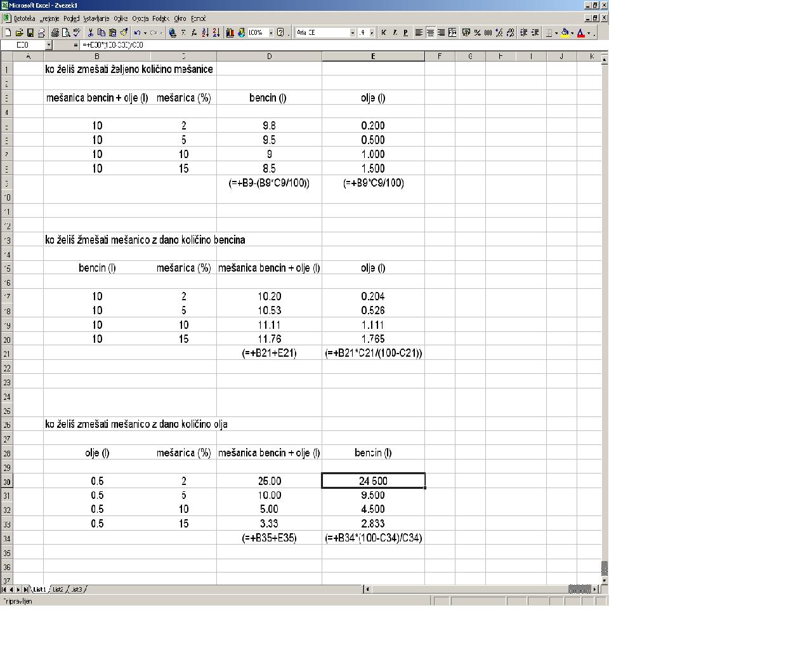
Task: Toggle the italic formatting button
Action: coord(395,32)
